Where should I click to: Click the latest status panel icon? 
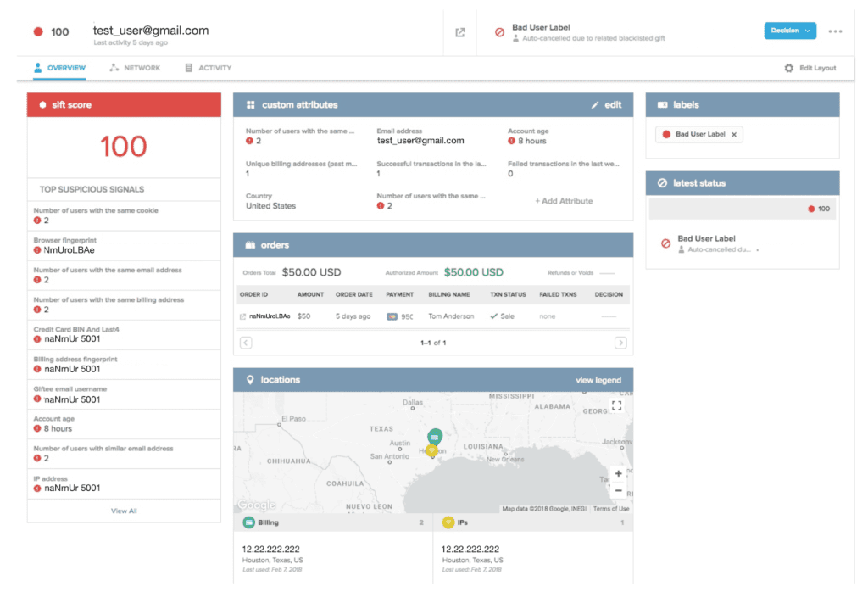[662, 183]
